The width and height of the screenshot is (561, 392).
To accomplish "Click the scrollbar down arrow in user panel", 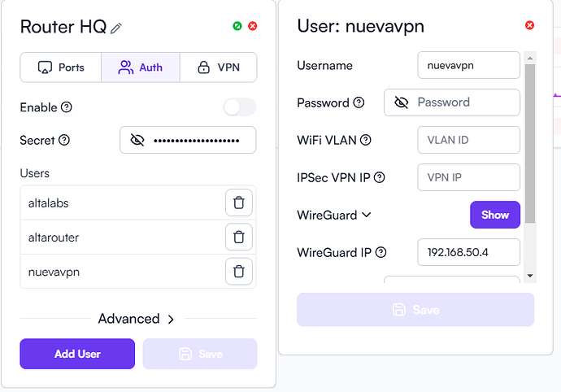I will point(530,276).
